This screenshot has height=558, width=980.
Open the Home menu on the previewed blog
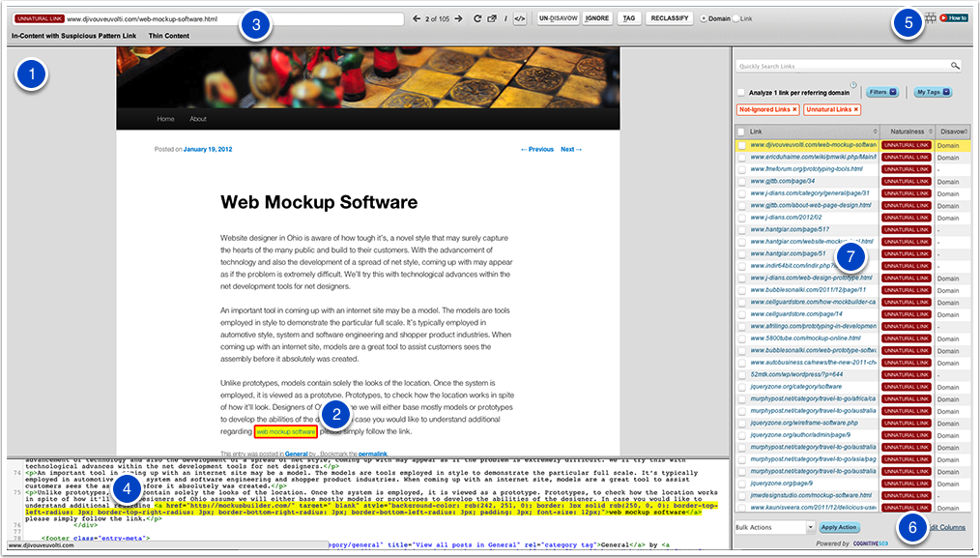coord(165,119)
